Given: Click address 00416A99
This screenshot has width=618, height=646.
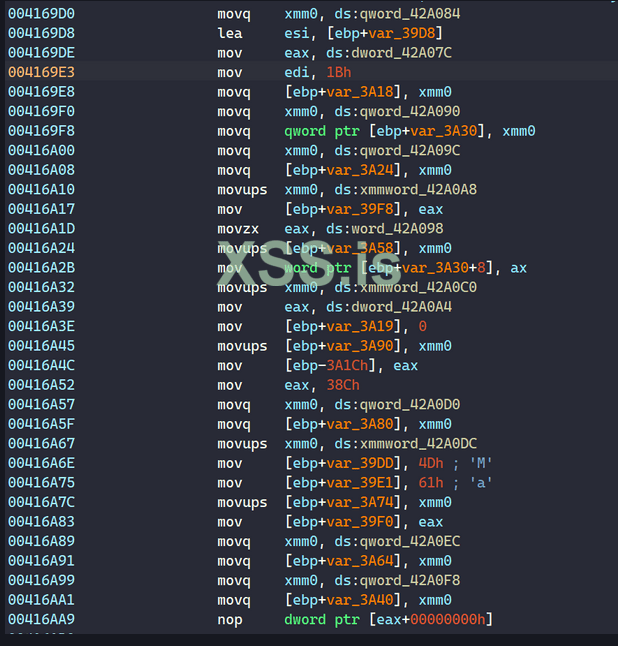Looking at the screenshot, I should click(41, 580).
